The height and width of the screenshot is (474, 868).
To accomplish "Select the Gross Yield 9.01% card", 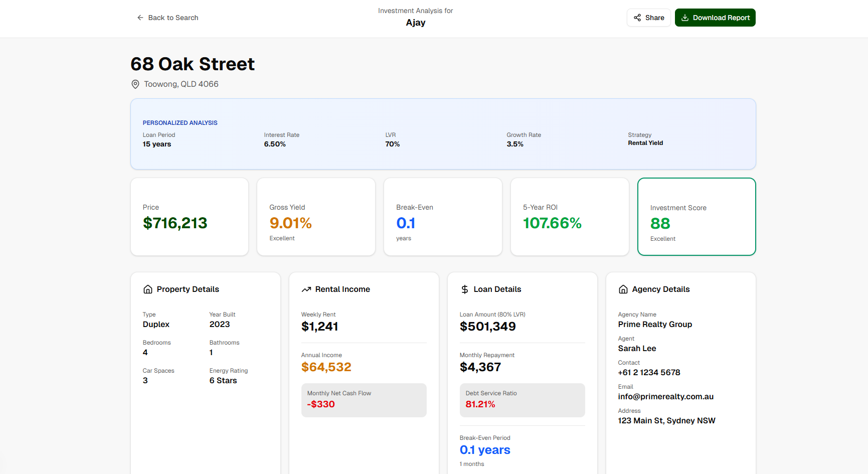I will pyautogui.click(x=316, y=217).
